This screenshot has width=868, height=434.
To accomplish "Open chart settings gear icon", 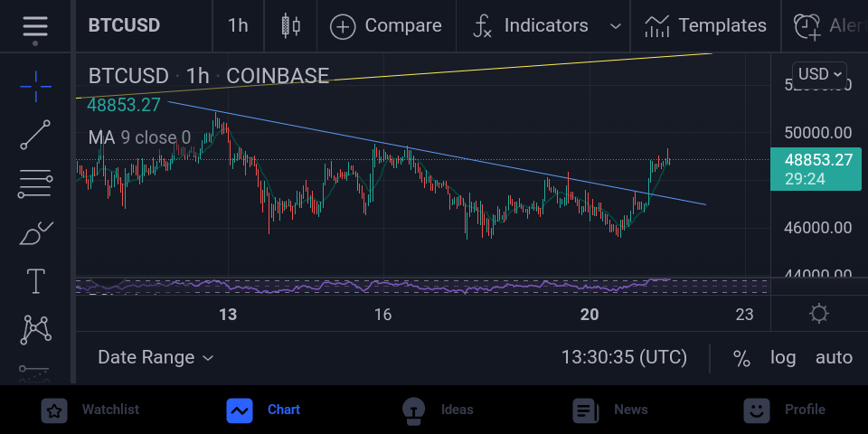I will (819, 314).
